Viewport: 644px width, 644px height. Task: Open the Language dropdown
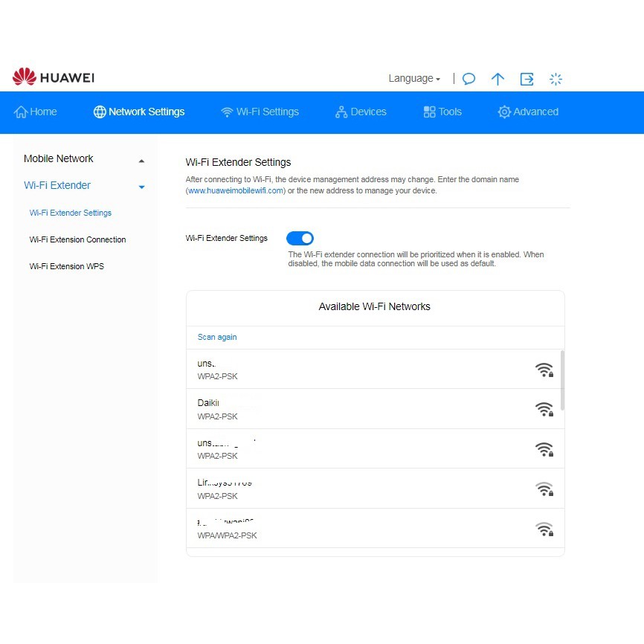click(x=414, y=79)
